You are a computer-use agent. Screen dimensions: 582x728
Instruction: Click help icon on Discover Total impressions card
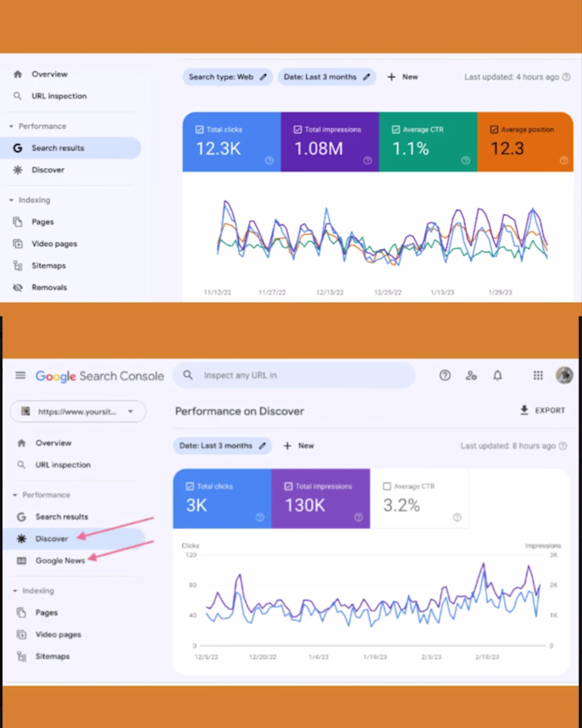point(358,518)
